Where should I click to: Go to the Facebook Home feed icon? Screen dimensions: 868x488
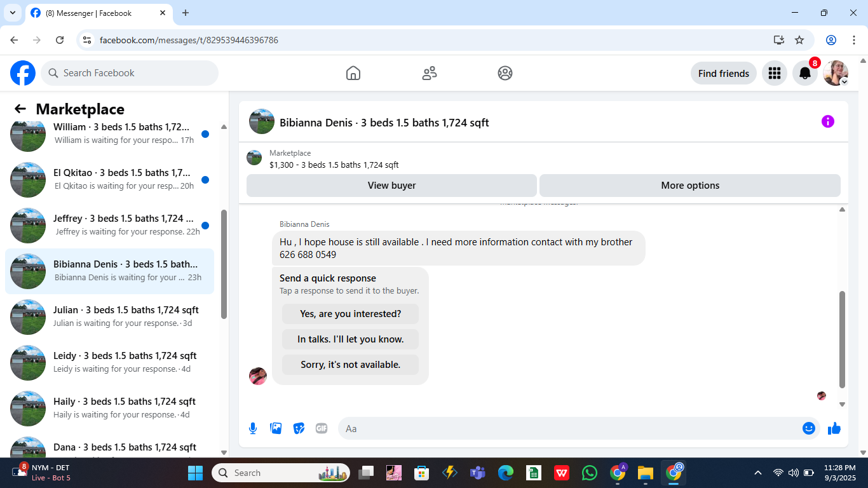(x=353, y=73)
